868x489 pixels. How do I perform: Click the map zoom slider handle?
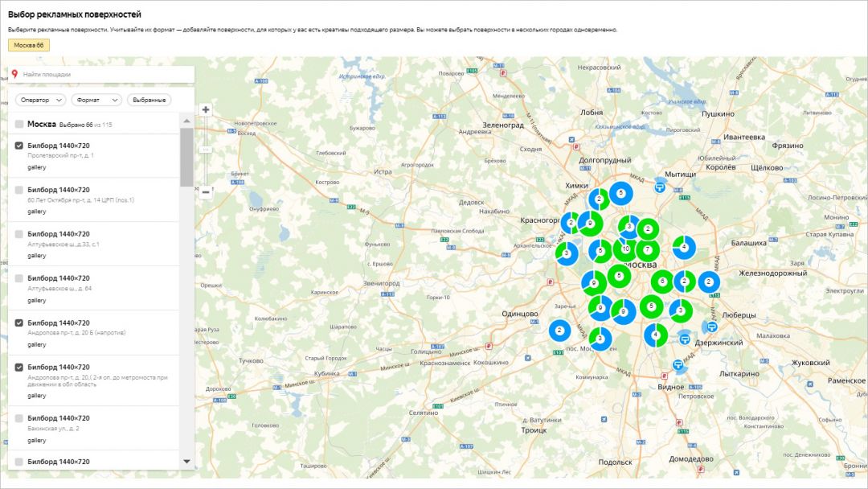tap(206, 150)
